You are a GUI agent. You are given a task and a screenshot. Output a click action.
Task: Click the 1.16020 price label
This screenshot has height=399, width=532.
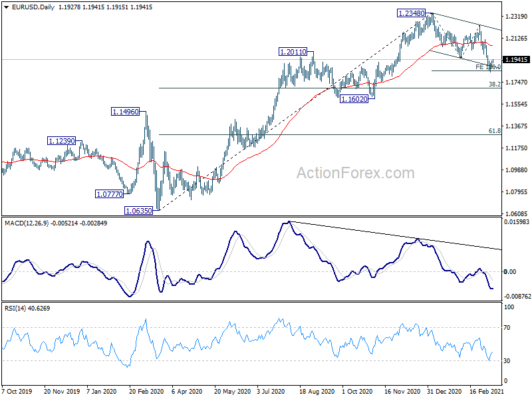354,99
